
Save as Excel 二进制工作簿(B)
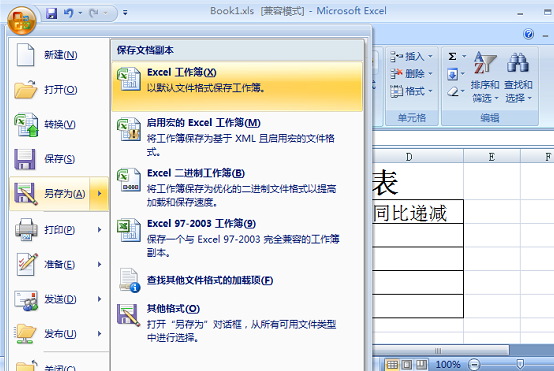pyautogui.click(x=237, y=188)
